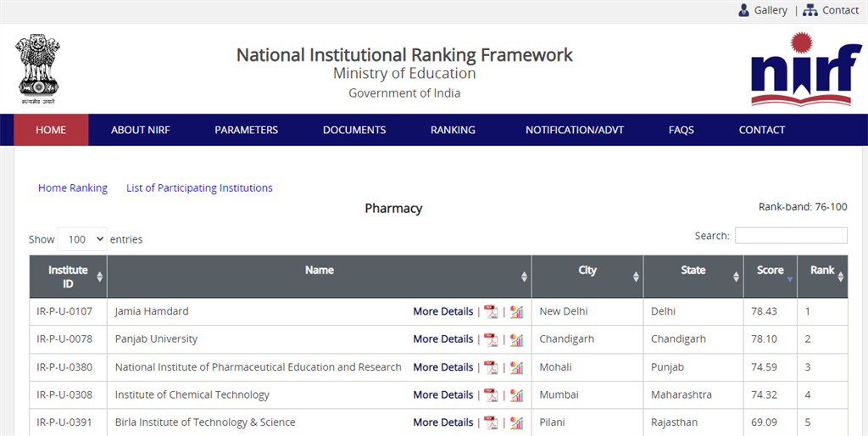Screen dimensions: 868x436
Task: Sort table by Score column arrow
Action: pyautogui.click(x=790, y=279)
